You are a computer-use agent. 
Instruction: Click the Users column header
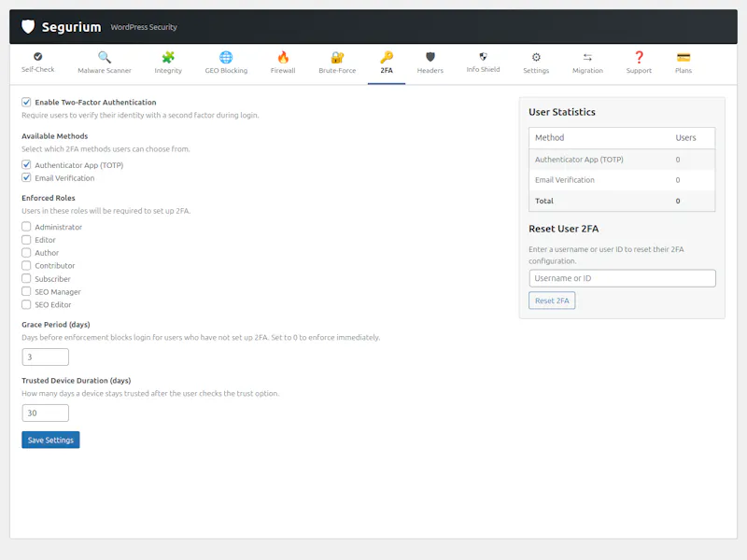point(685,137)
